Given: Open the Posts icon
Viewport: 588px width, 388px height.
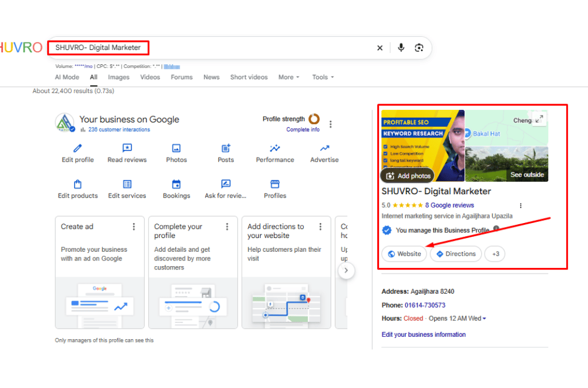Looking at the screenshot, I should 226,148.
